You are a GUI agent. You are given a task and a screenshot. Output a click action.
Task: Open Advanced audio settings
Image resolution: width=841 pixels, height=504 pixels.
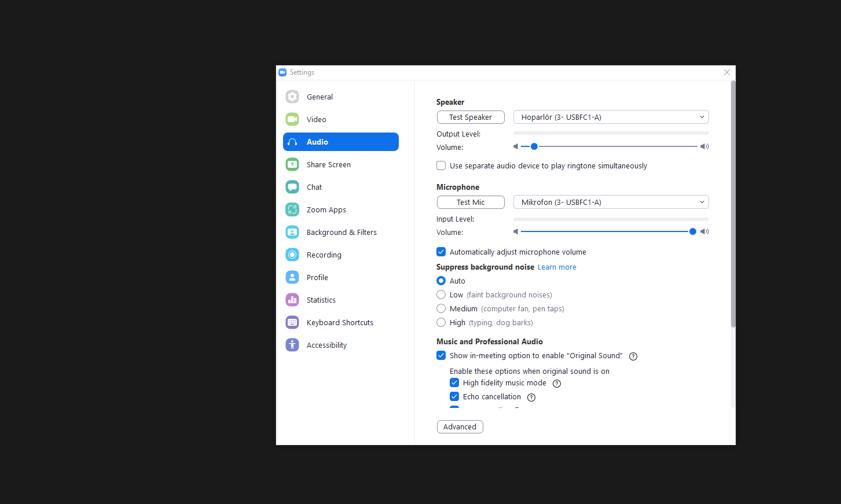pos(460,426)
